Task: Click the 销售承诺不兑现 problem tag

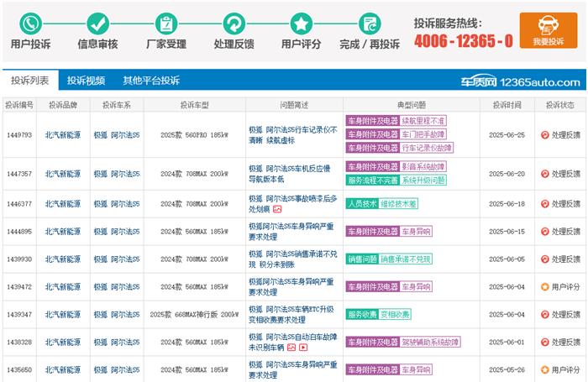Action: click(x=406, y=259)
